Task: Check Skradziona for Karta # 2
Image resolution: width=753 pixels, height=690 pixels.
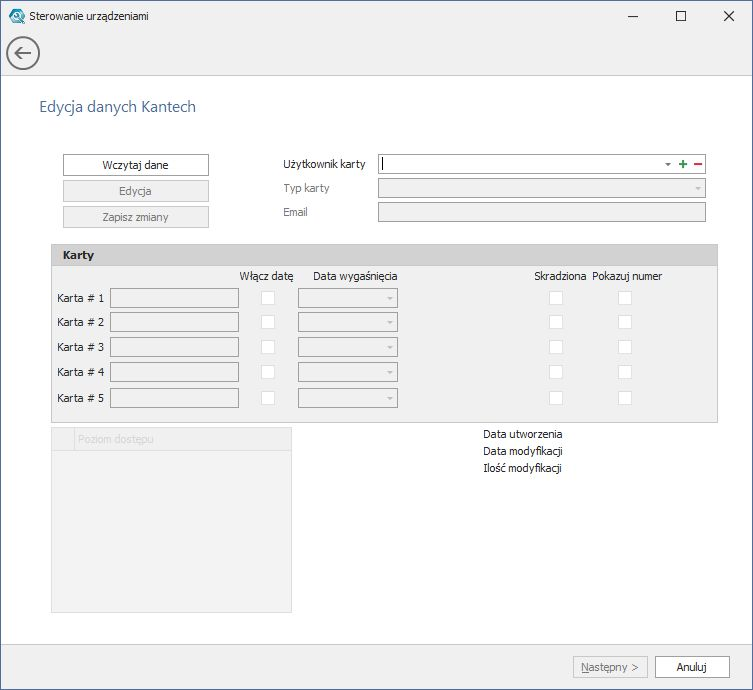Action: click(556, 322)
